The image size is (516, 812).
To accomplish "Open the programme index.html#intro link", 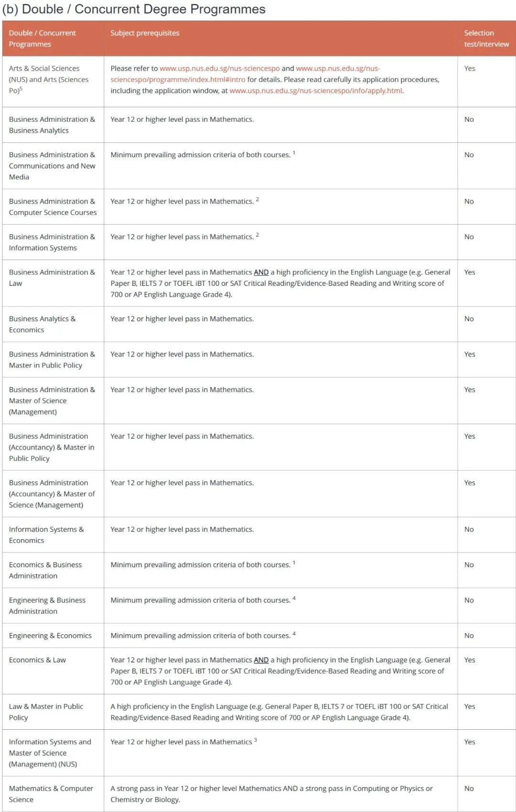I will tap(178, 79).
